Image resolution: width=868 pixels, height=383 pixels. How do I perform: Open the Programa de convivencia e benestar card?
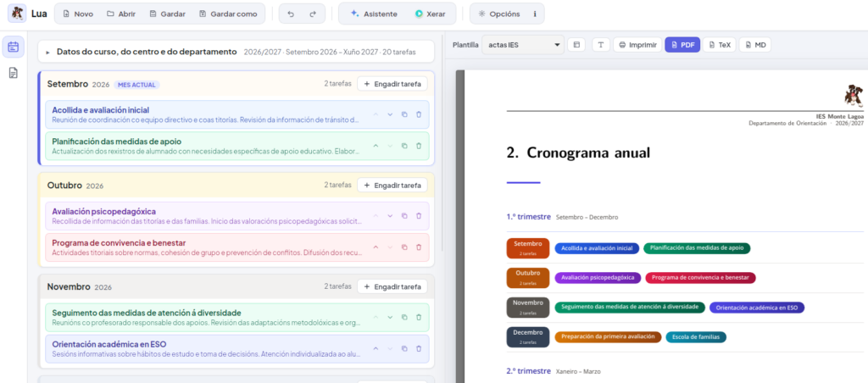[x=236, y=247]
